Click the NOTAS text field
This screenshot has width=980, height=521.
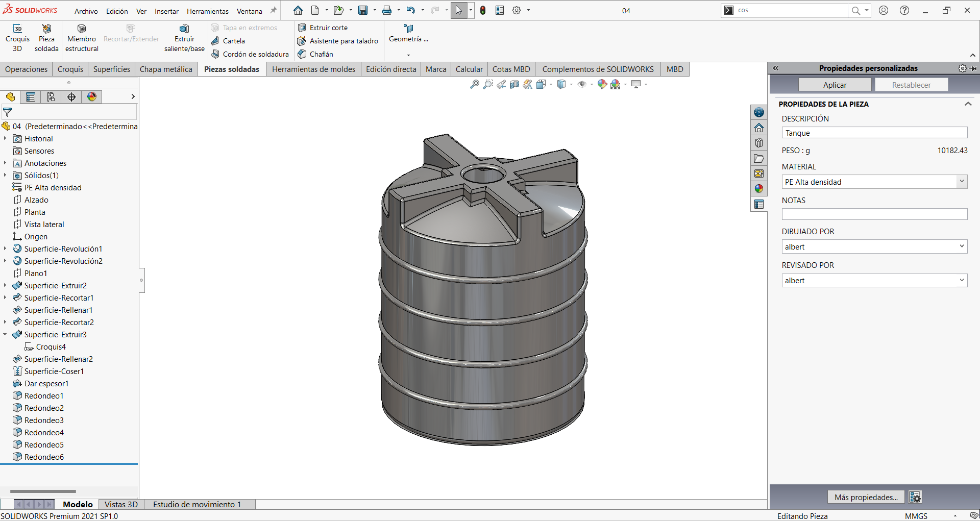click(874, 214)
